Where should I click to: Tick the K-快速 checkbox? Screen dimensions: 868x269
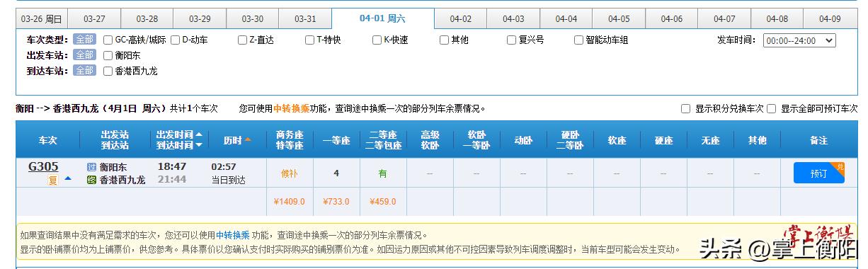tap(377, 40)
